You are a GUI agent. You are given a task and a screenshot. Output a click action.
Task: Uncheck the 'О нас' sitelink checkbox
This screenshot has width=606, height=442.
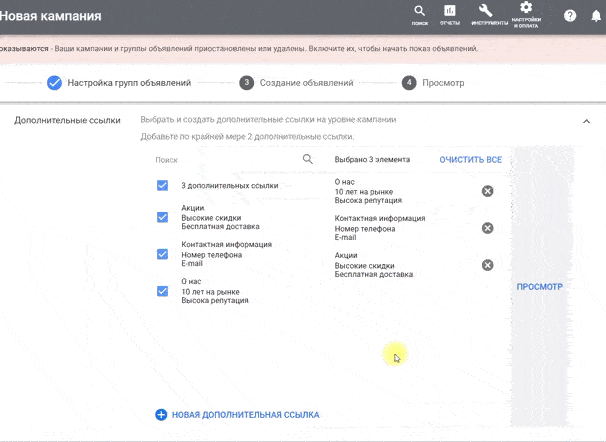[x=162, y=291]
